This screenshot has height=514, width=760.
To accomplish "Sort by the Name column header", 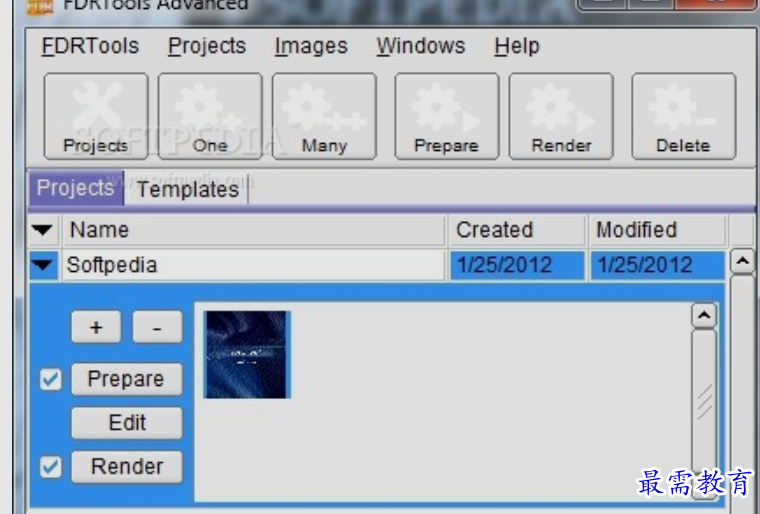I will 253,230.
